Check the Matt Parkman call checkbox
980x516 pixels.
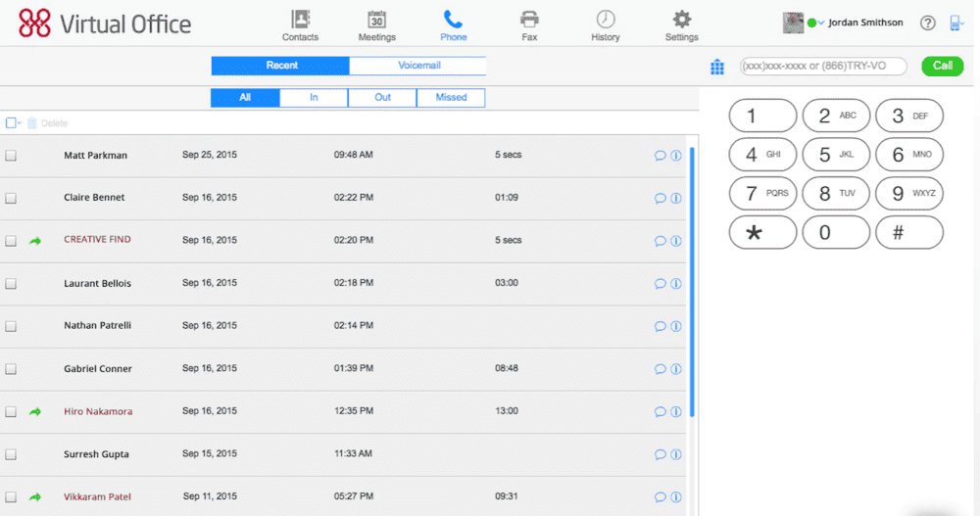tap(11, 156)
